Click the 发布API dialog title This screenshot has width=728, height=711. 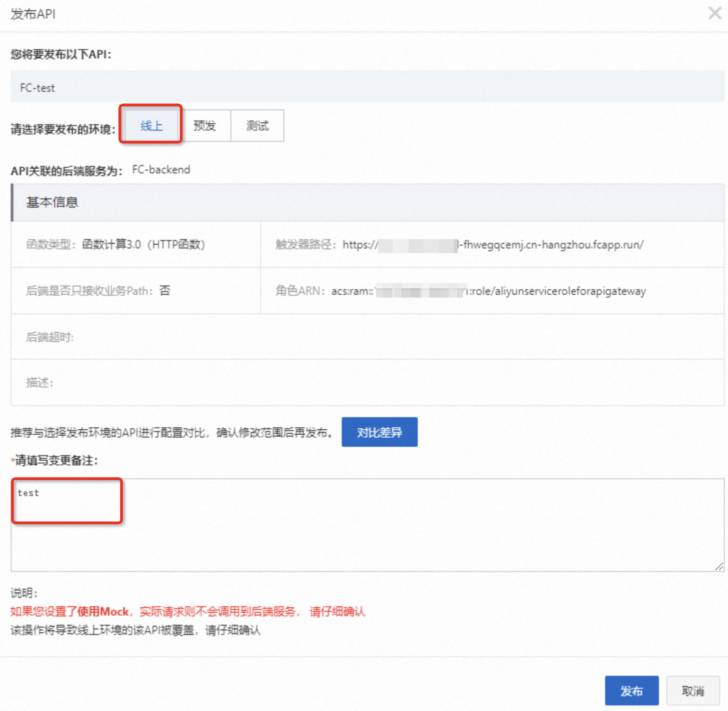pyautogui.click(x=33, y=14)
